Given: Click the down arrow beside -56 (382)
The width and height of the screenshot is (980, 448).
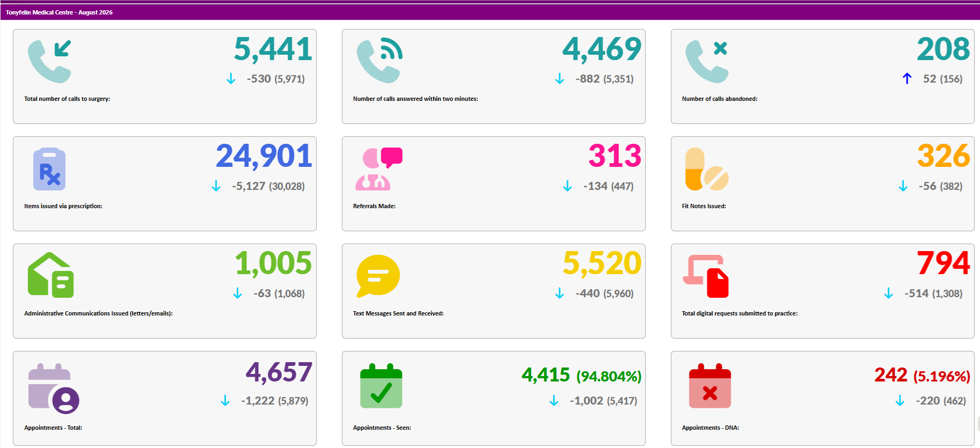Looking at the screenshot, I should [x=903, y=186].
